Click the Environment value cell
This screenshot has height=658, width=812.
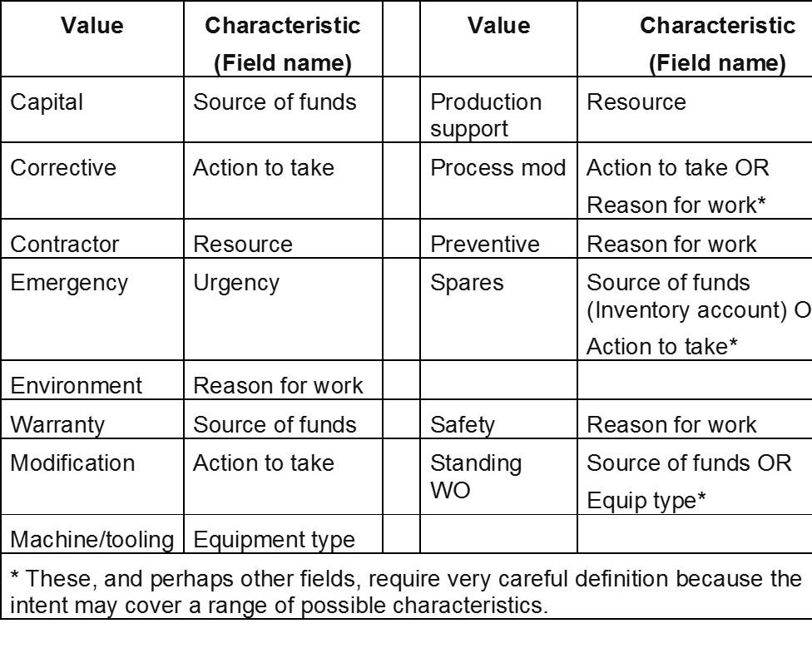(92, 379)
